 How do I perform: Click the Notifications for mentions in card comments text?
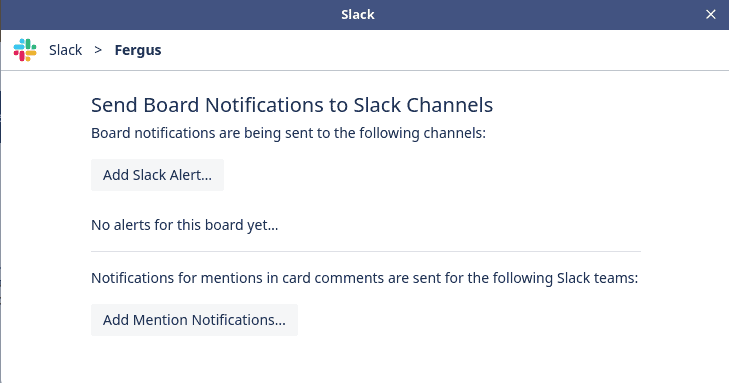pyautogui.click(x=364, y=278)
